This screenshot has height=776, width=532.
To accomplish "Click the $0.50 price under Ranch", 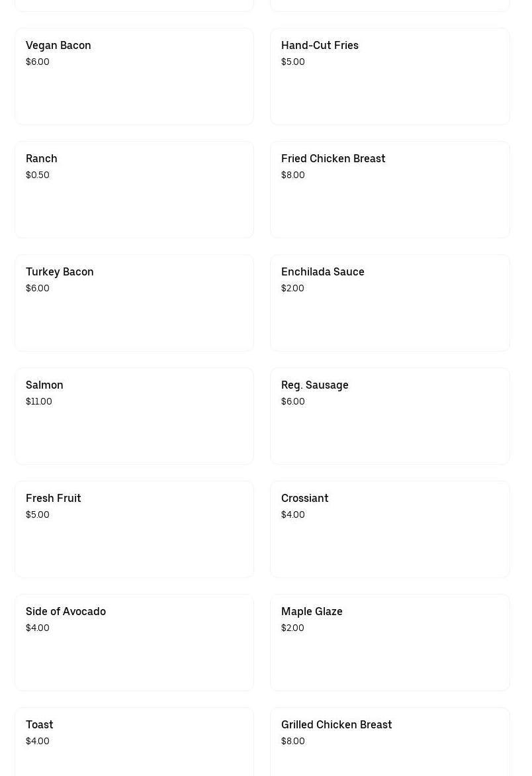I will [37, 175].
